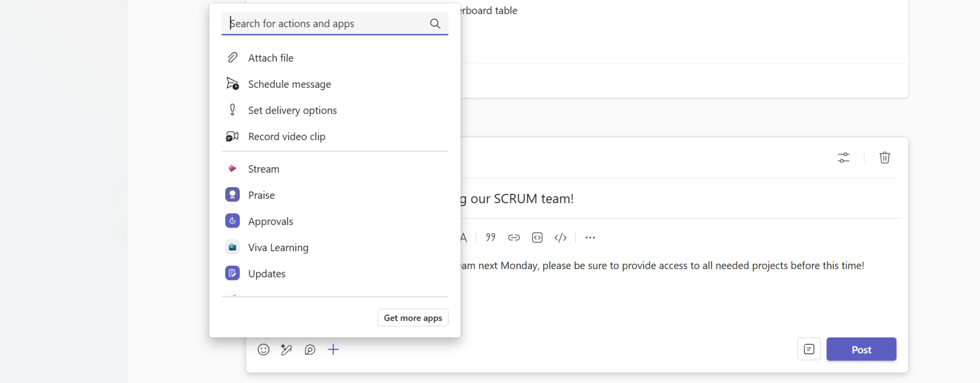The image size is (980, 383).
Task: Focus the Search for actions and apps field
Action: tap(327, 23)
